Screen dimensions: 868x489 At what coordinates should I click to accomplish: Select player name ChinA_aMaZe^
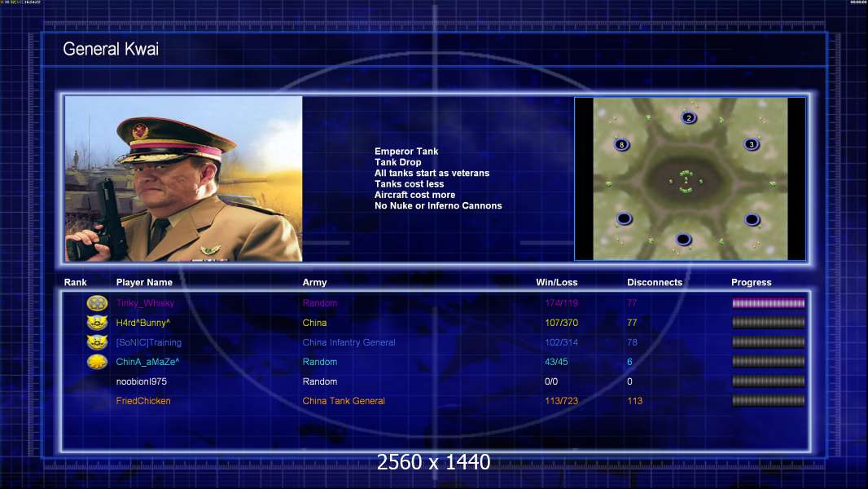tap(147, 362)
